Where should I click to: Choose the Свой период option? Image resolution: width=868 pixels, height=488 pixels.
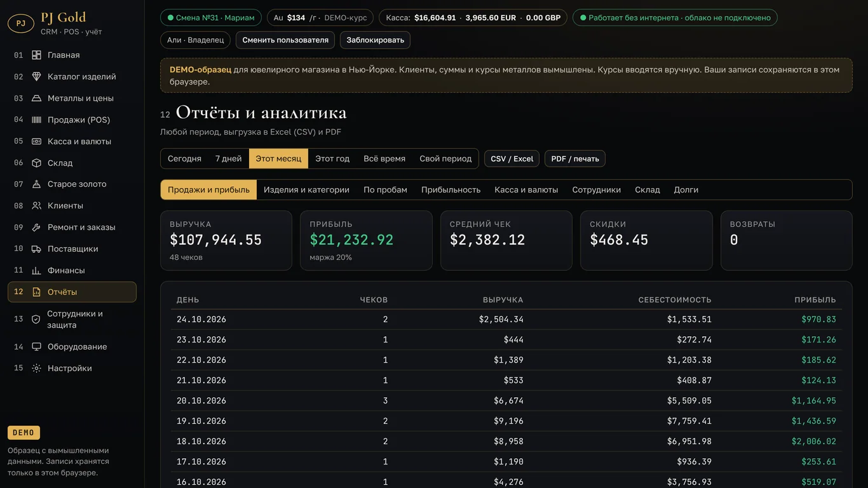(x=445, y=159)
